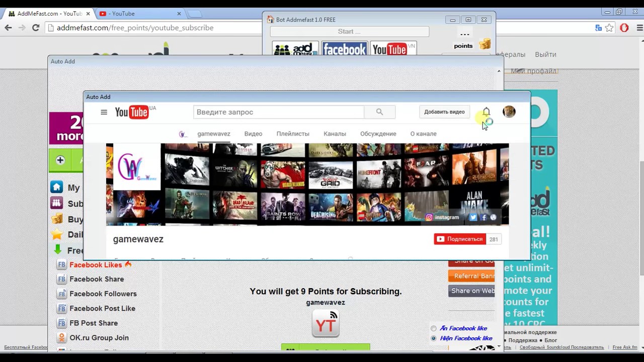Open the Chrome main menu

(x=639, y=28)
